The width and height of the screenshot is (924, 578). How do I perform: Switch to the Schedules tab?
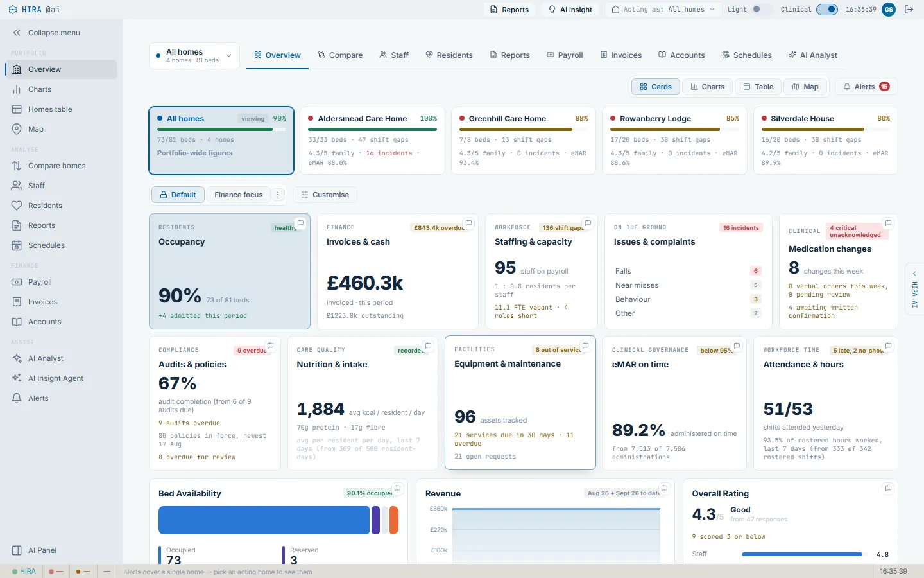point(747,55)
